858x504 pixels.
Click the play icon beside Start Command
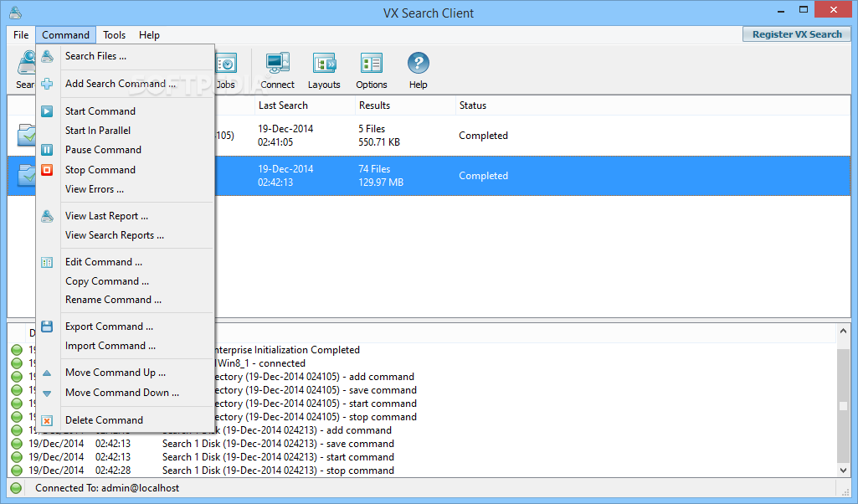pos(47,111)
